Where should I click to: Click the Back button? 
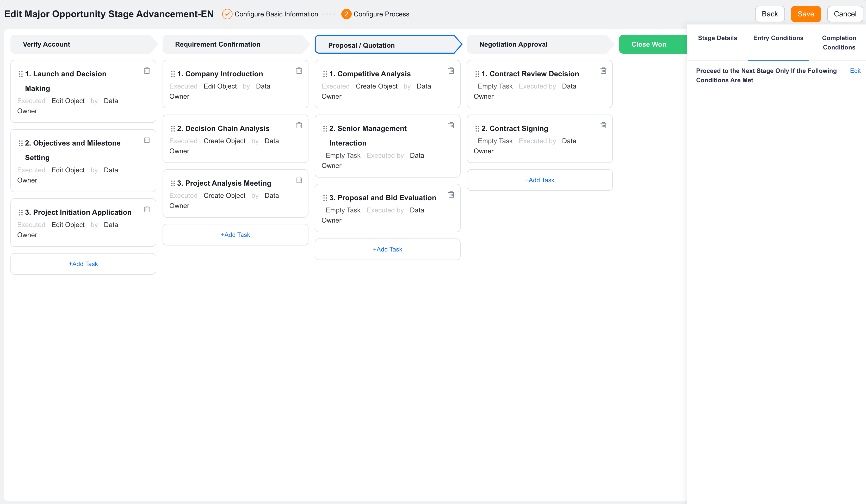pyautogui.click(x=769, y=14)
